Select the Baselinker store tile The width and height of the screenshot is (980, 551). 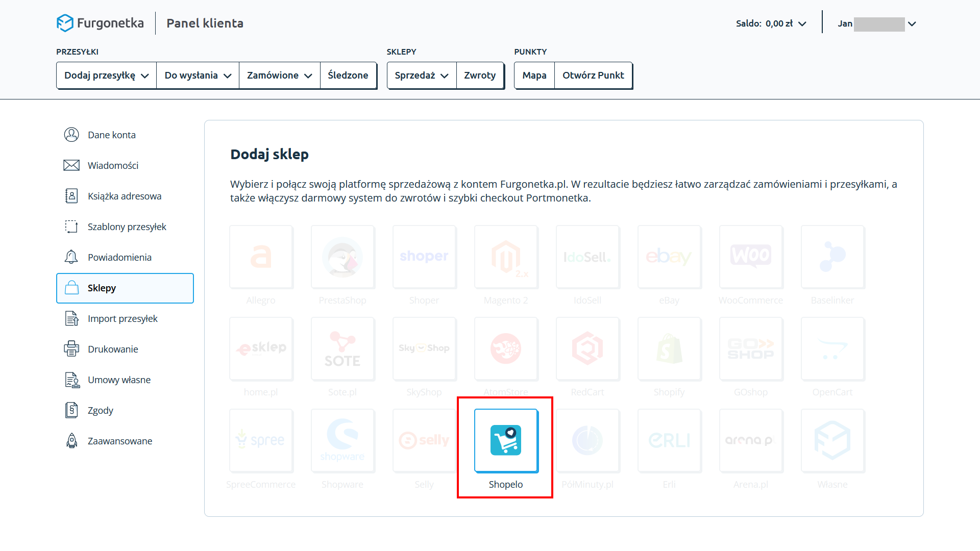pos(832,257)
